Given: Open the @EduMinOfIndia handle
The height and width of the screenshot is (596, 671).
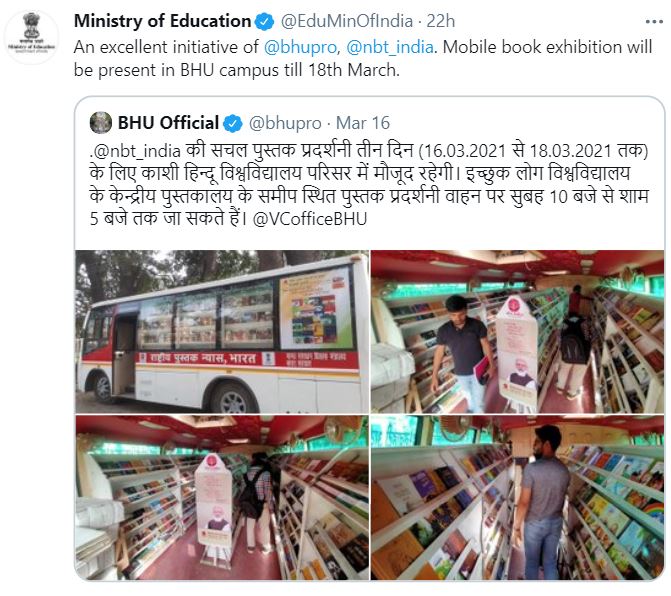Looking at the screenshot, I should click(x=347, y=21).
